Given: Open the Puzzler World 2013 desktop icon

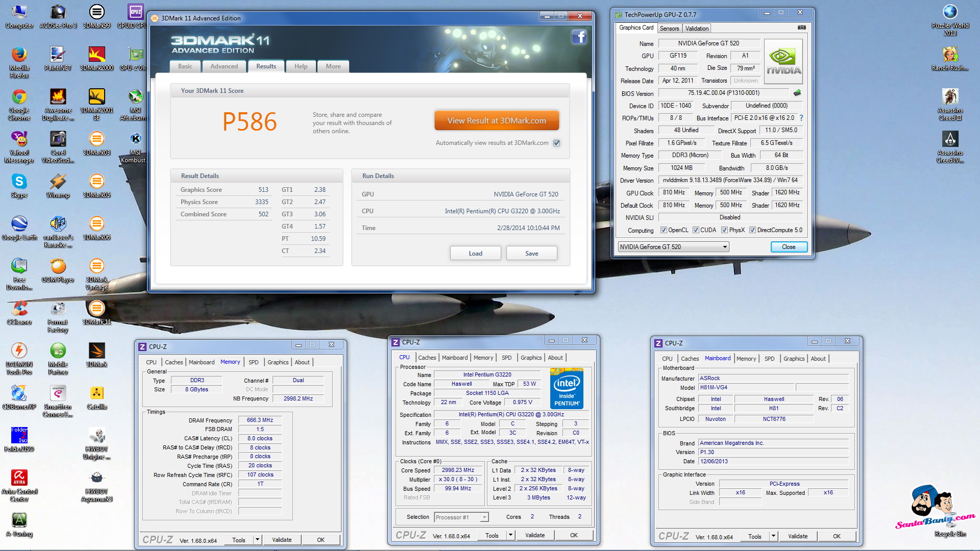Looking at the screenshot, I should (950, 20).
